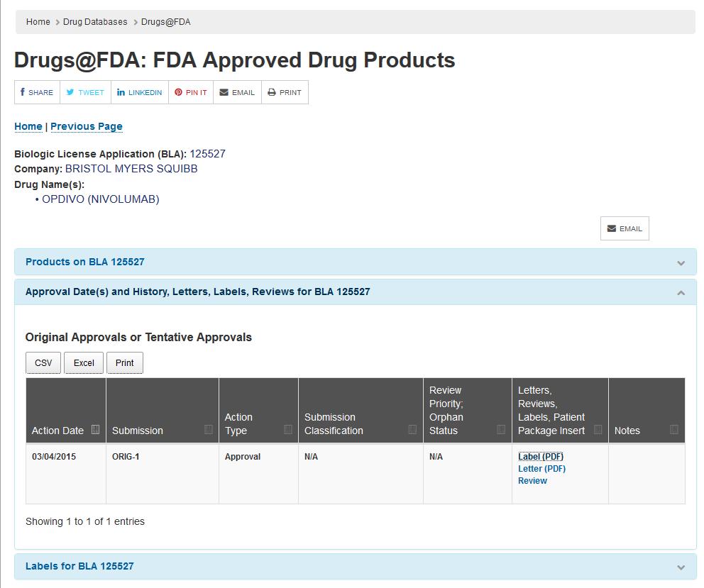Tweet this page via Twitter button
704x588 pixels.
[x=85, y=92]
